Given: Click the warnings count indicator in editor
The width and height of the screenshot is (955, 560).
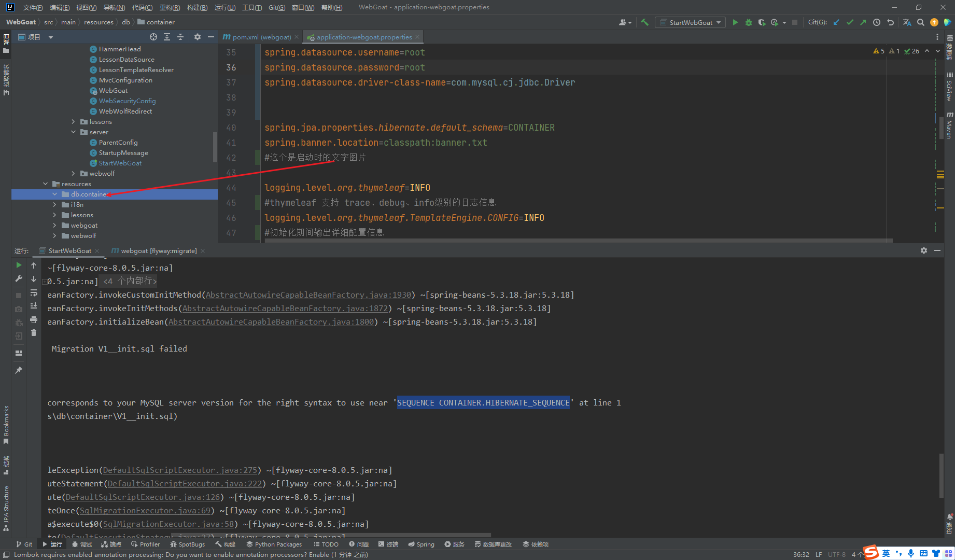Looking at the screenshot, I should point(879,51).
